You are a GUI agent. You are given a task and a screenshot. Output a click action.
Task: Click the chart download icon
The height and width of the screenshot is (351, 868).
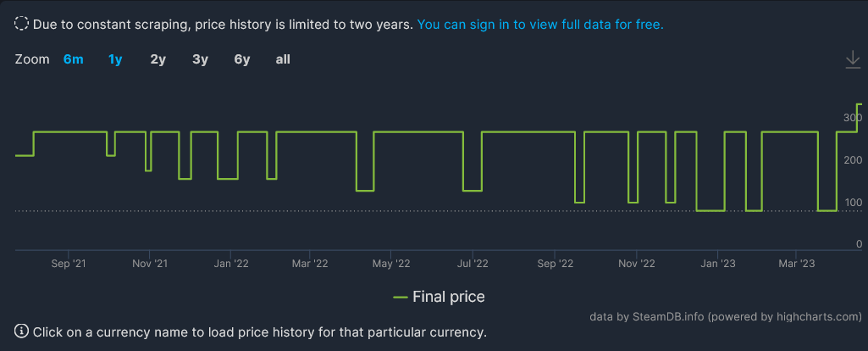852,59
